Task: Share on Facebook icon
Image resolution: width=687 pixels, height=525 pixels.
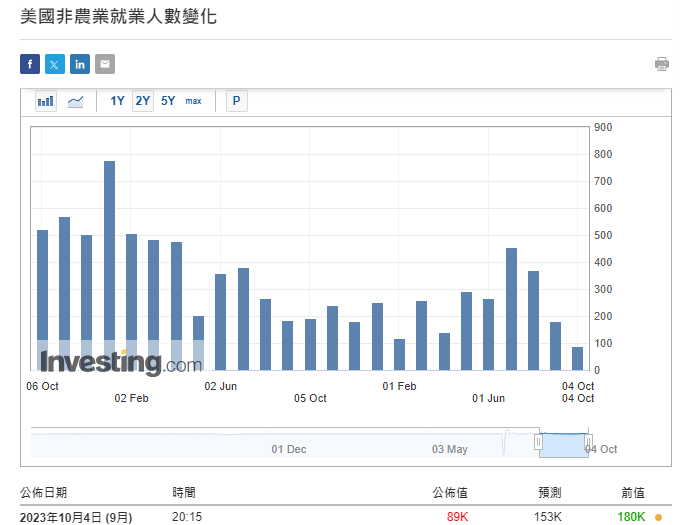Action: click(30, 64)
